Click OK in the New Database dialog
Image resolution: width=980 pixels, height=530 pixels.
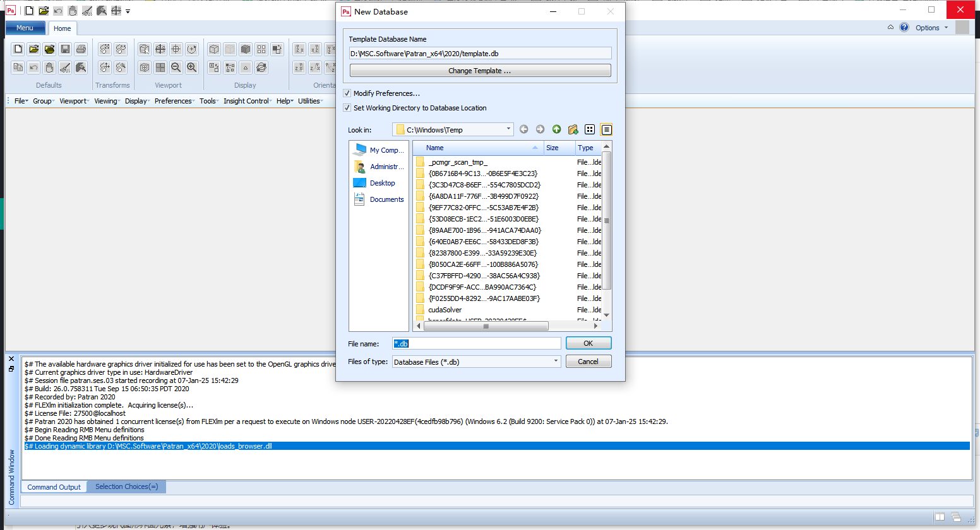tap(589, 343)
